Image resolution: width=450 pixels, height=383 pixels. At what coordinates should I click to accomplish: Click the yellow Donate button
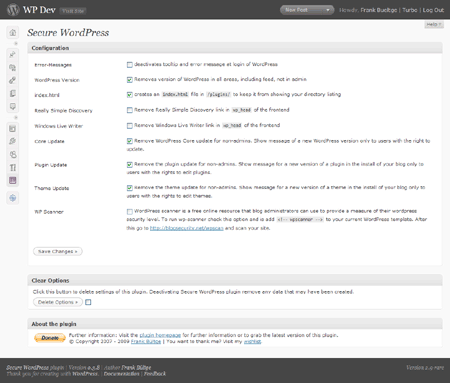click(50, 338)
